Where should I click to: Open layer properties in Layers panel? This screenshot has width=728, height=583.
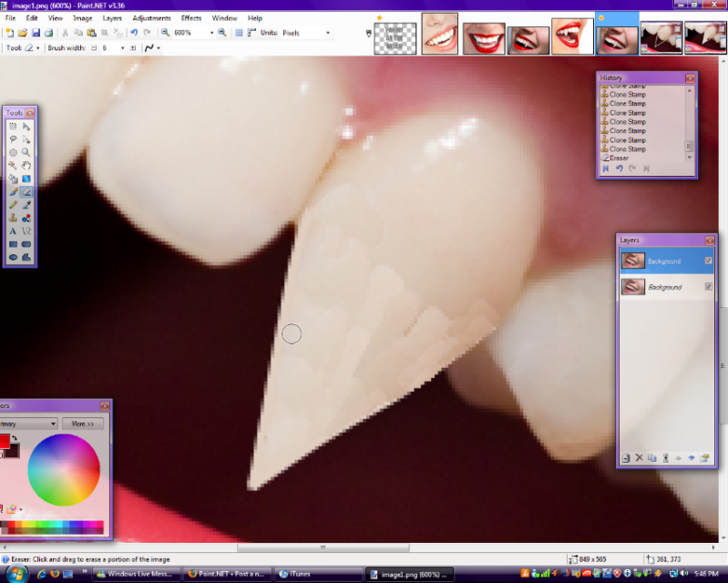[x=705, y=458]
